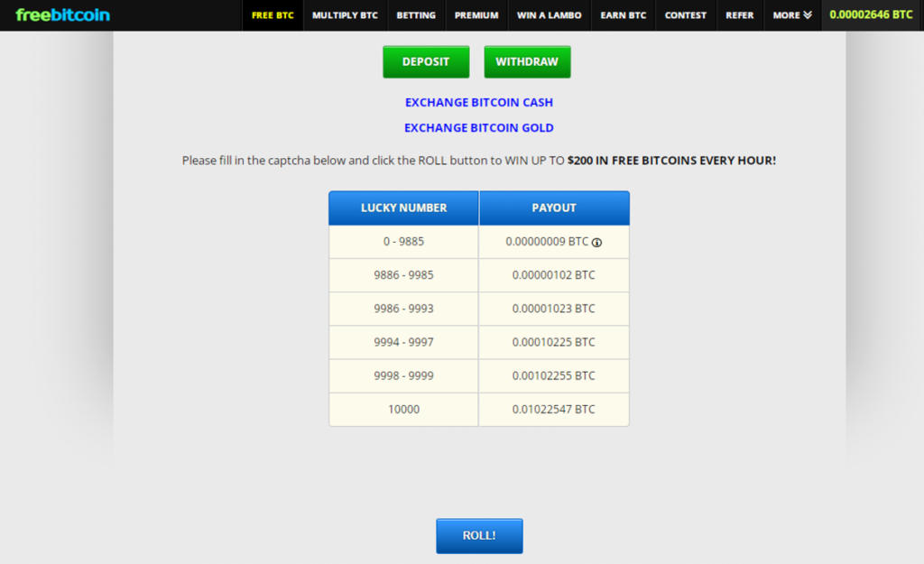
Task: Click the green WITHDRAW button
Action: 527,62
